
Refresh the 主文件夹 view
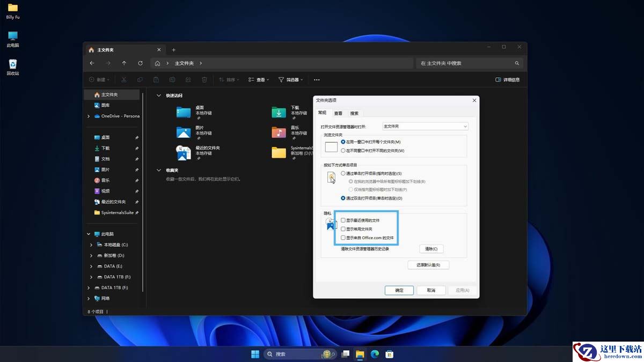[x=140, y=63]
